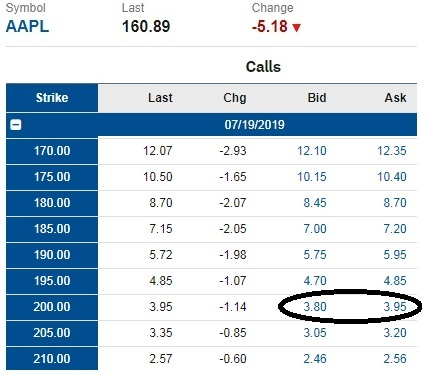
Task: Click the 3.80 bid for 200 strike
Action: tap(315, 307)
